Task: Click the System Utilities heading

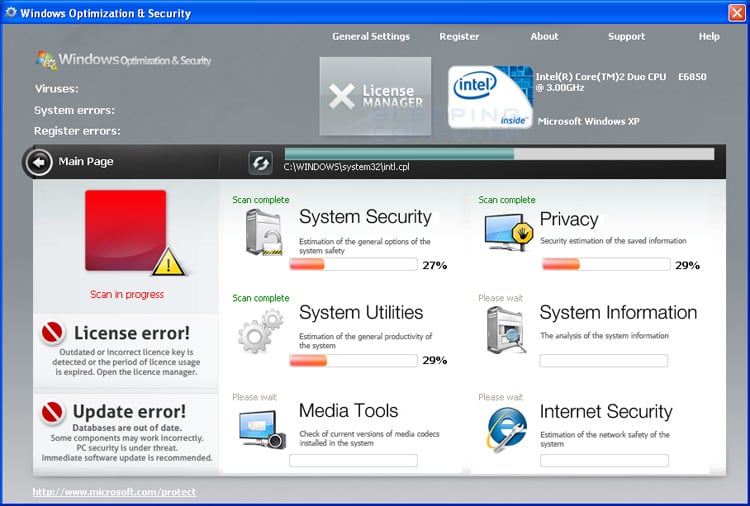Action: tap(361, 312)
